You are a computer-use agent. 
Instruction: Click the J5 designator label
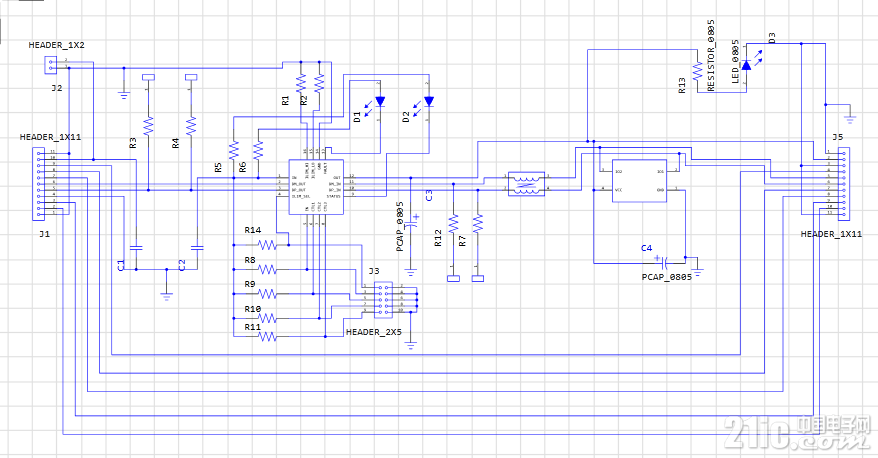tap(838, 137)
